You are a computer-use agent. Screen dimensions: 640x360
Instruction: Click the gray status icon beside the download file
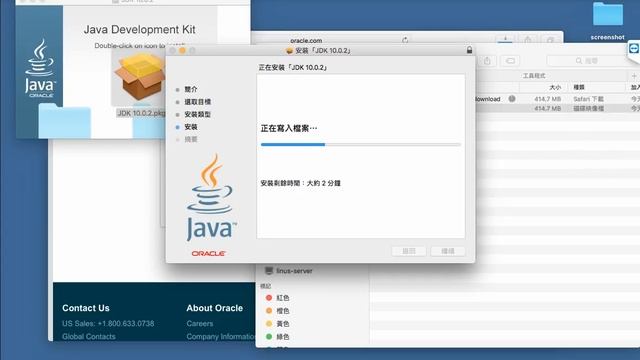[x=512, y=99]
